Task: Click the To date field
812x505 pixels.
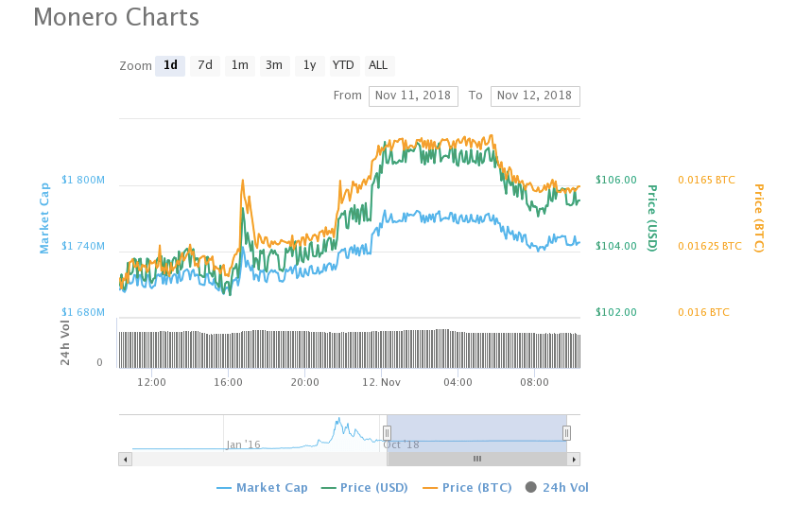Action: coord(534,96)
